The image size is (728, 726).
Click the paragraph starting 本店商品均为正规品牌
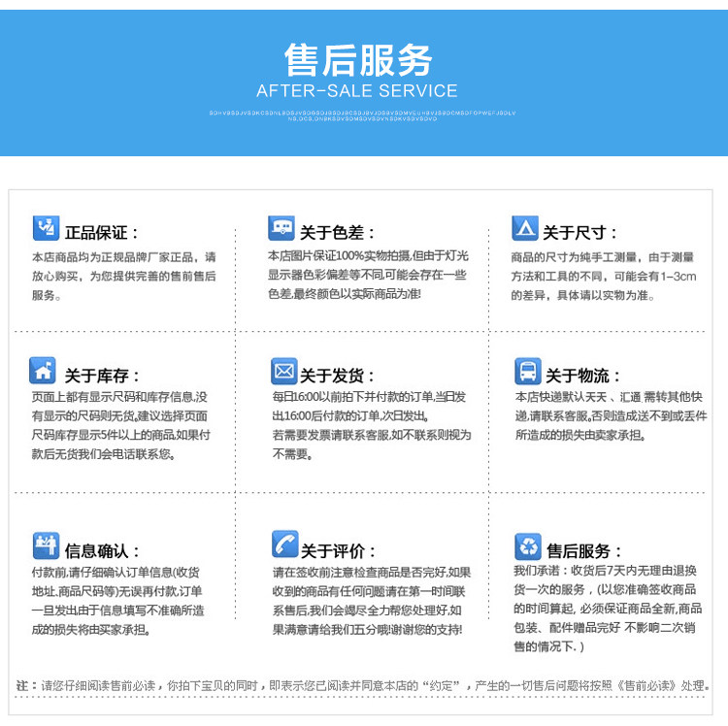124,277
